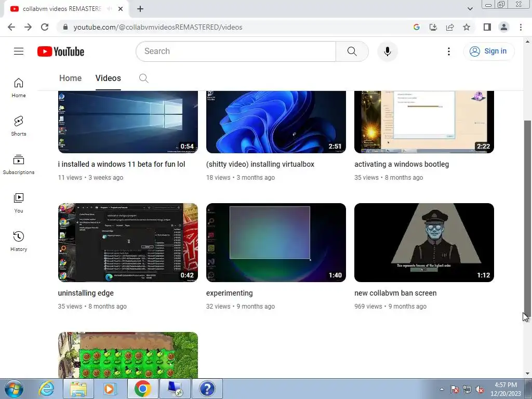
Task: Click the Chrome taskbar icon
Action: 142,389
